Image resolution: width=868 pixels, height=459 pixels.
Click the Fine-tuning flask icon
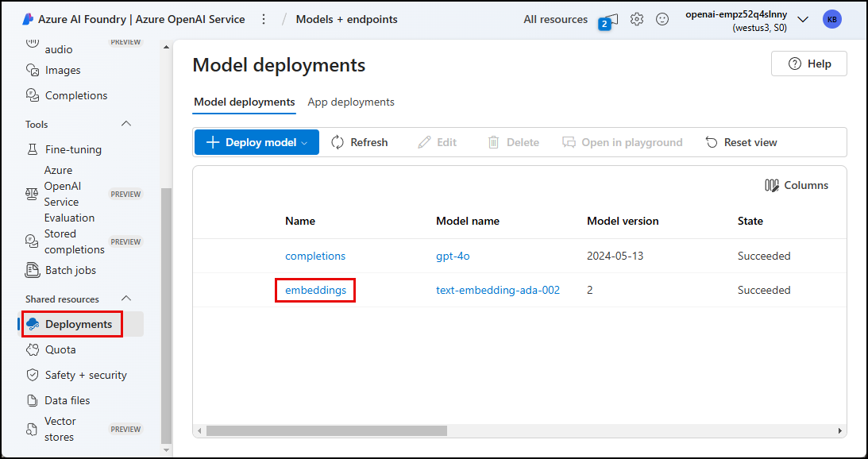(x=33, y=149)
